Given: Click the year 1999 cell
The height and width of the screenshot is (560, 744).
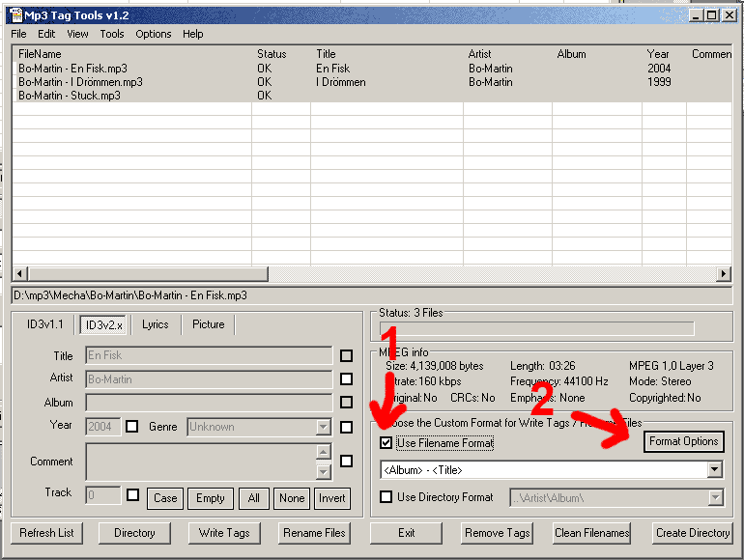Looking at the screenshot, I should point(659,82).
